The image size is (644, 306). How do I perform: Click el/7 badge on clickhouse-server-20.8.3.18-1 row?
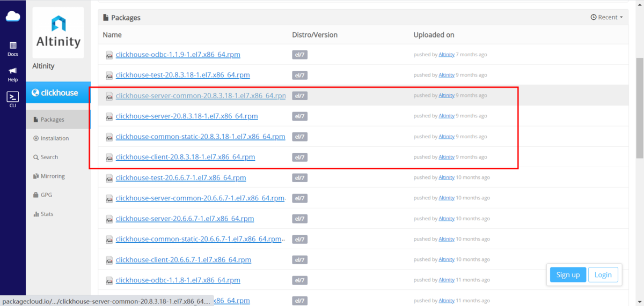[299, 116]
